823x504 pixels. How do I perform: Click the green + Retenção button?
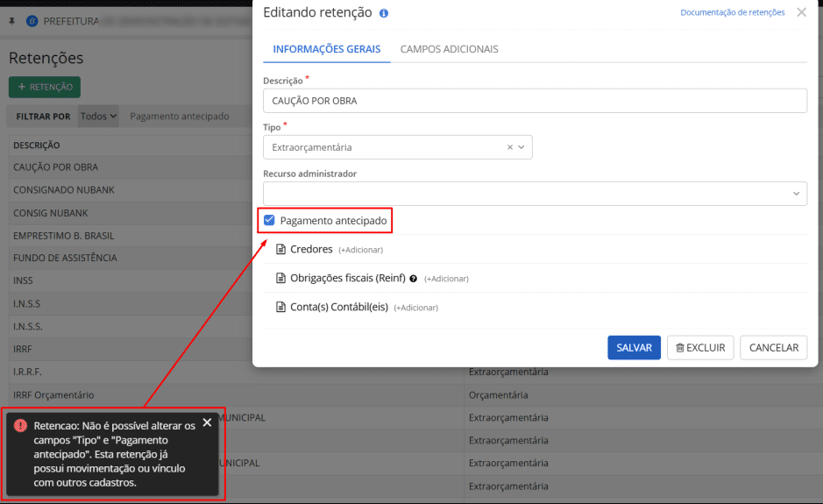click(x=45, y=87)
